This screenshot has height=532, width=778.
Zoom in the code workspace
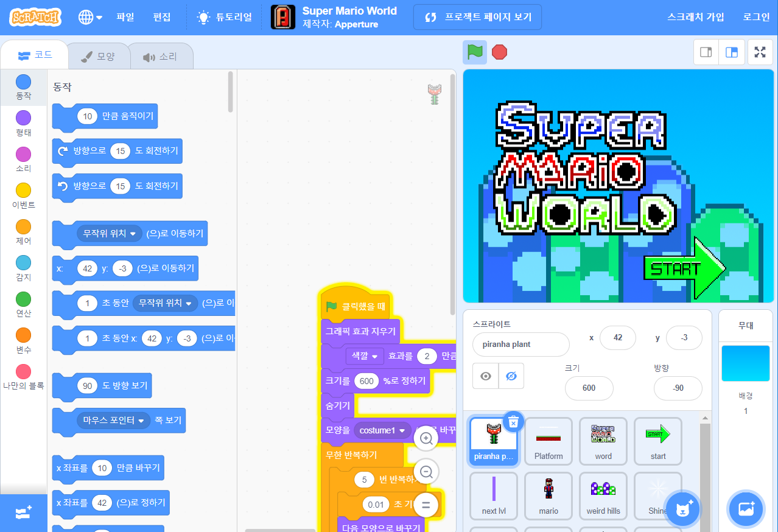[x=426, y=438]
